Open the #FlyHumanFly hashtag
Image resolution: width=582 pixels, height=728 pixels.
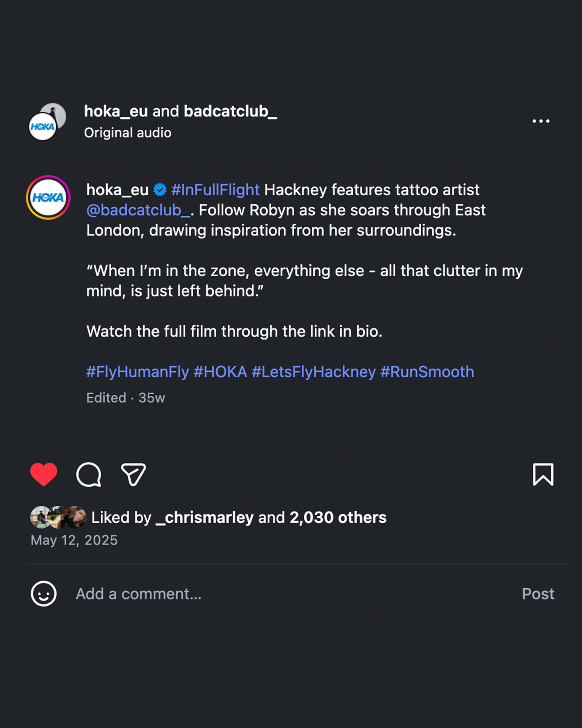pyautogui.click(x=137, y=372)
